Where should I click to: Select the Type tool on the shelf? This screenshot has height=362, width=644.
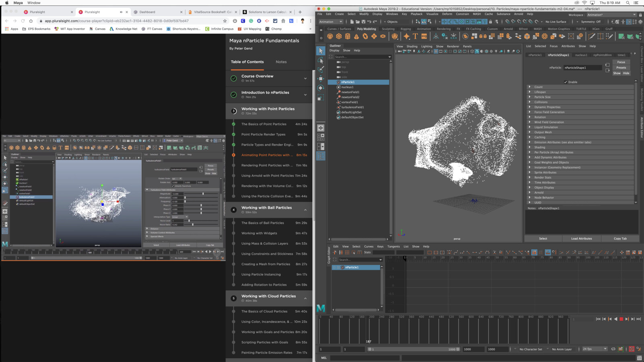tap(415, 36)
